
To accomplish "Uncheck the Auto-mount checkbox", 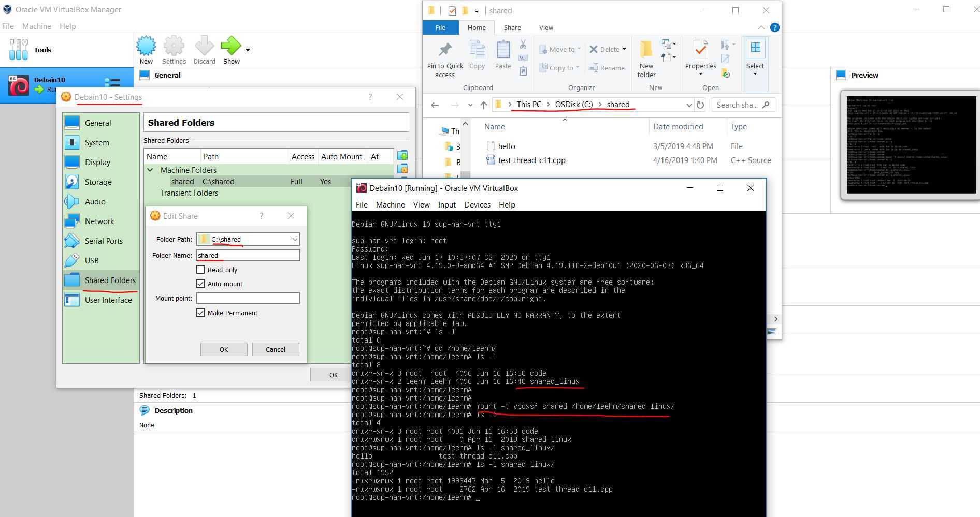I will pos(200,284).
